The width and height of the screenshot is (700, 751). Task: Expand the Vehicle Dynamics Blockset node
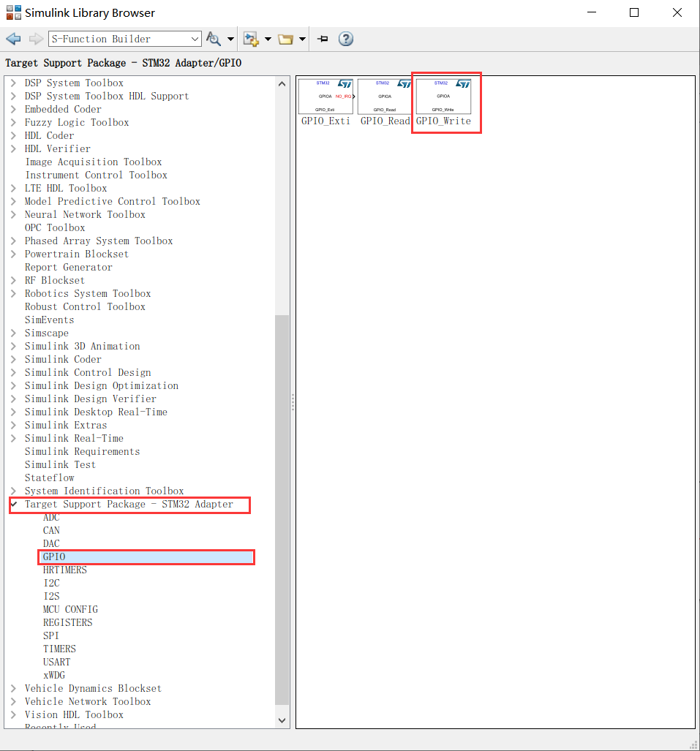click(13, 688)
